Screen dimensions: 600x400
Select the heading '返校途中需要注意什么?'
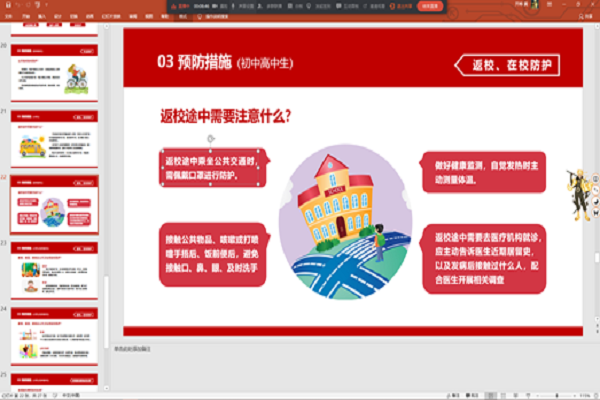pos(225,116)
